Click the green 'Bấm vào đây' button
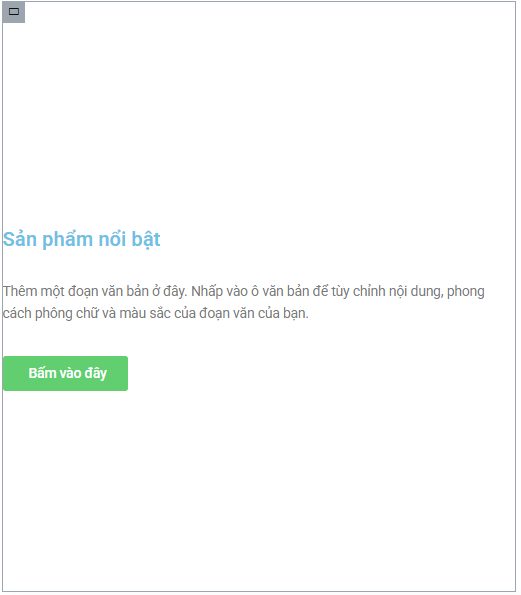521x595 pixels. 65,373
